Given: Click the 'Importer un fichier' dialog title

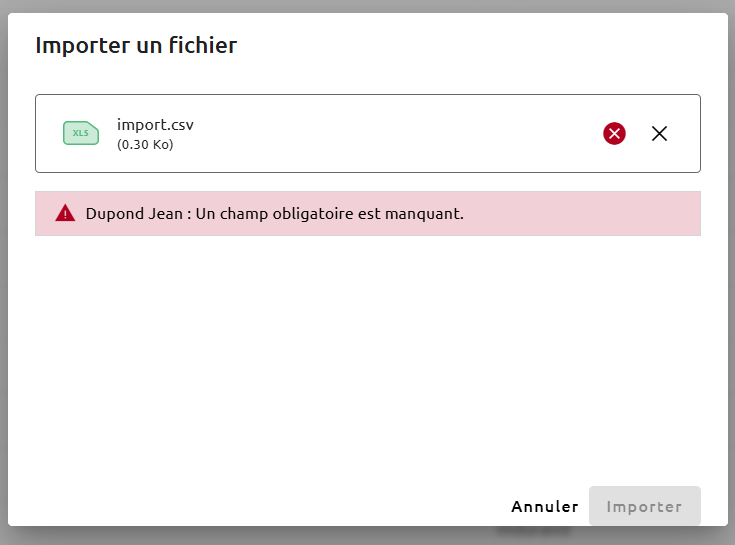Looking at the screenshot, I should 136,45.
